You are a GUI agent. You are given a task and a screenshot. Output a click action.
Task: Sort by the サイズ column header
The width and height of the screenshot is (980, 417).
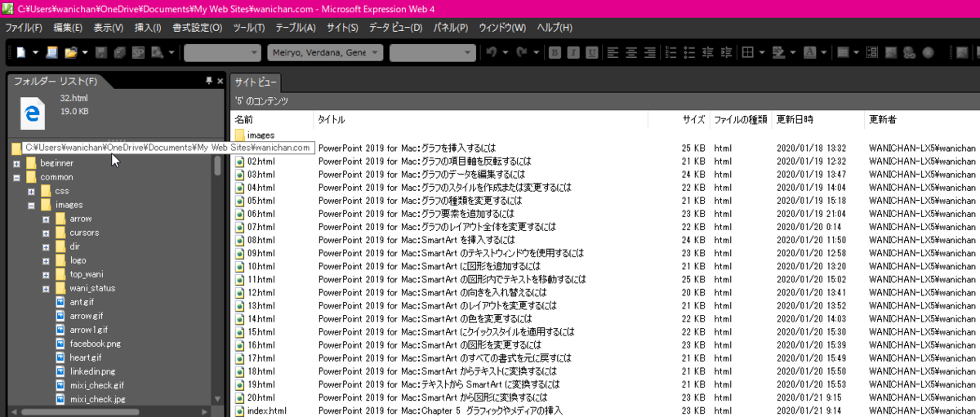[x=693, y=119]
